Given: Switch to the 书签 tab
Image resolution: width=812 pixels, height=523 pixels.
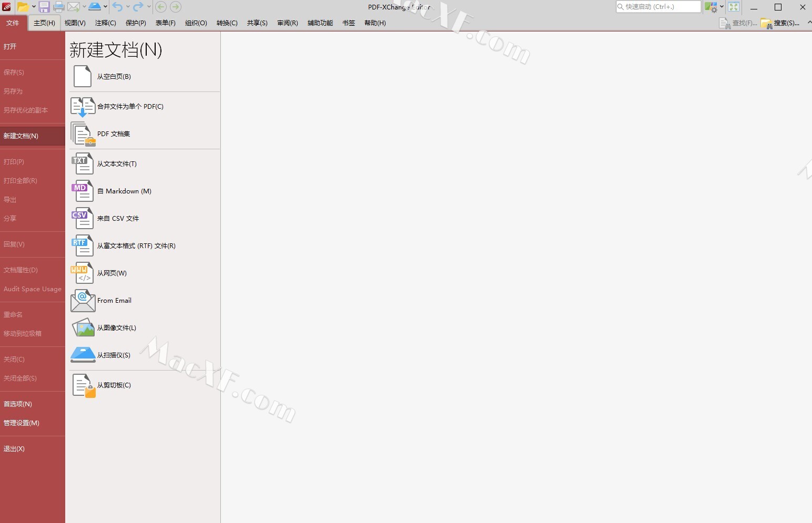Looking at the screenshot, I should click(349, 23).
